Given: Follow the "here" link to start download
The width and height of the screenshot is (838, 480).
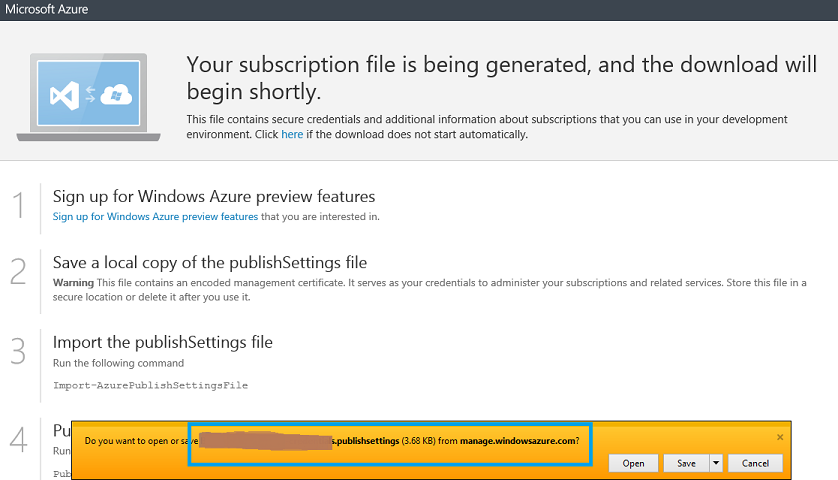Looking at the screenshot, I should (x=292, y=134).
